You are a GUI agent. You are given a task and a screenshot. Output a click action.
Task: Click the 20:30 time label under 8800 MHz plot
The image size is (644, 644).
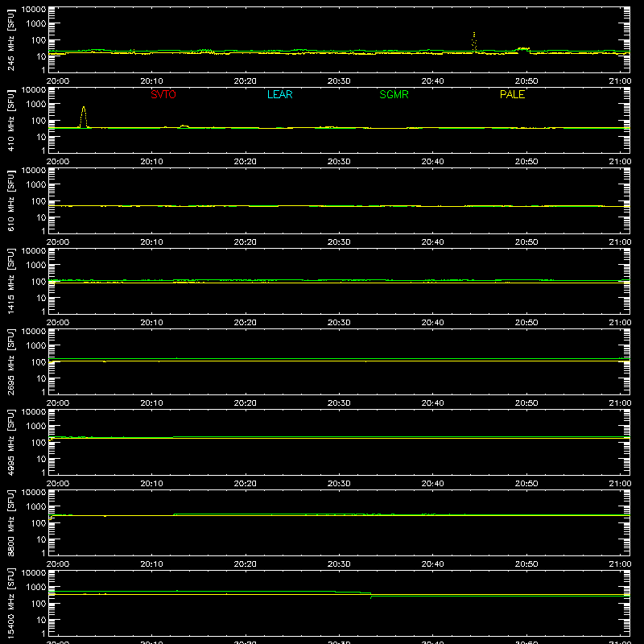click(339, 564)
